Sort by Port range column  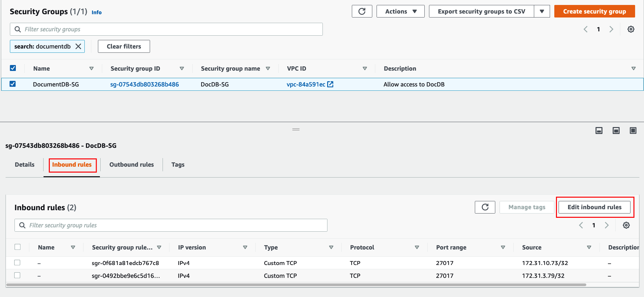(503, 247)
